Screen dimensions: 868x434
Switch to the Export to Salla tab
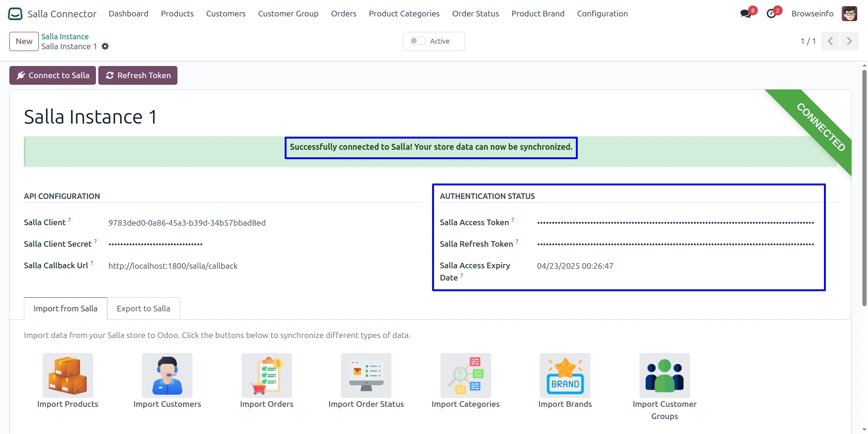point(143,309)
